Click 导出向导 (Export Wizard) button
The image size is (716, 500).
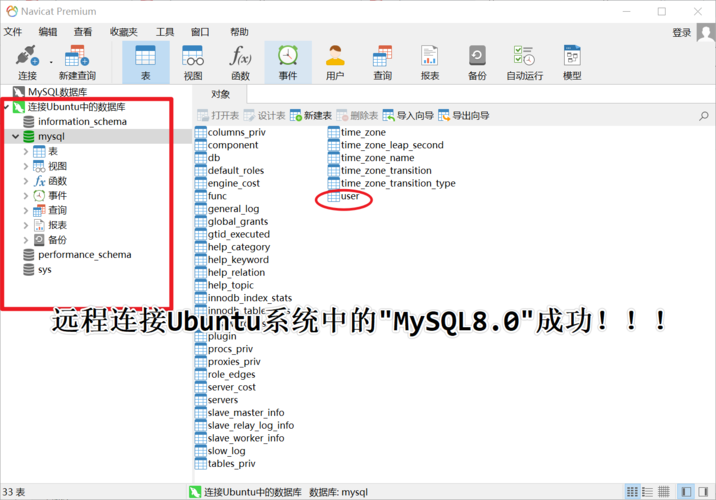[463, 116]
